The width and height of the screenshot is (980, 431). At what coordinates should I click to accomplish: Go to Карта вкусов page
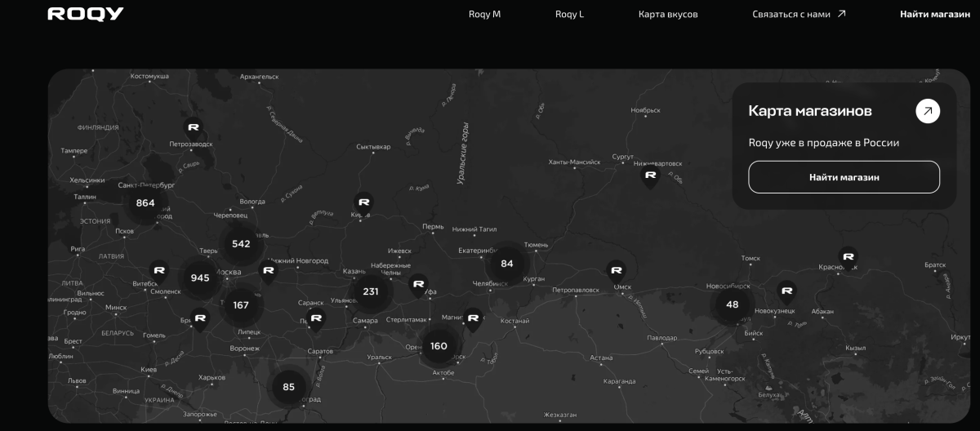point(667,14)
